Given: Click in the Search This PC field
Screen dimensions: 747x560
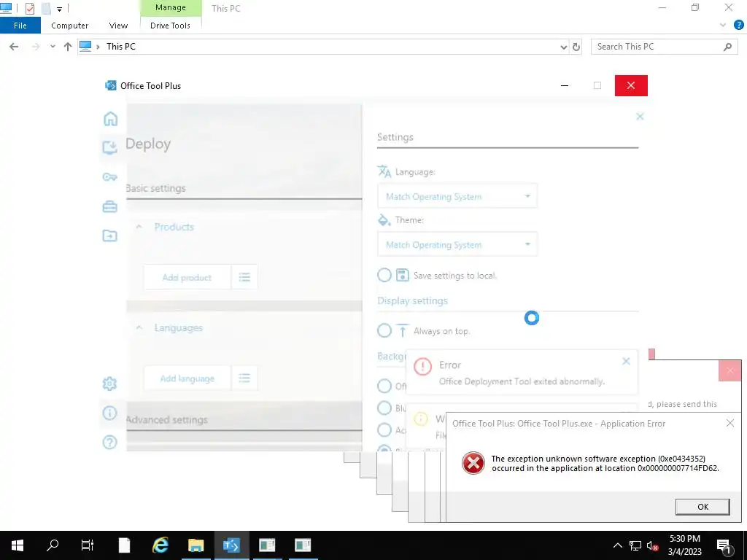Looking at the screenshot, I should pyautogui.click(x=657, y=47).
